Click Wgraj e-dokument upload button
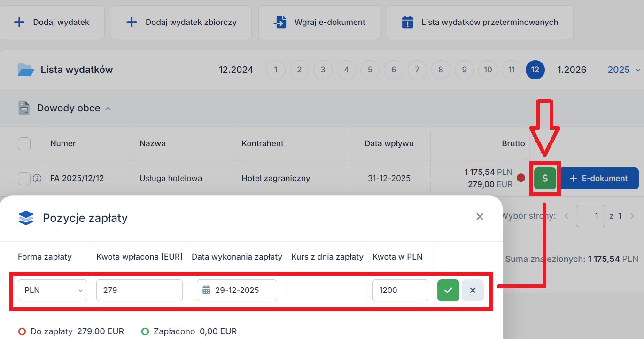This screenshot has height=339, width=644. (319, 22)
